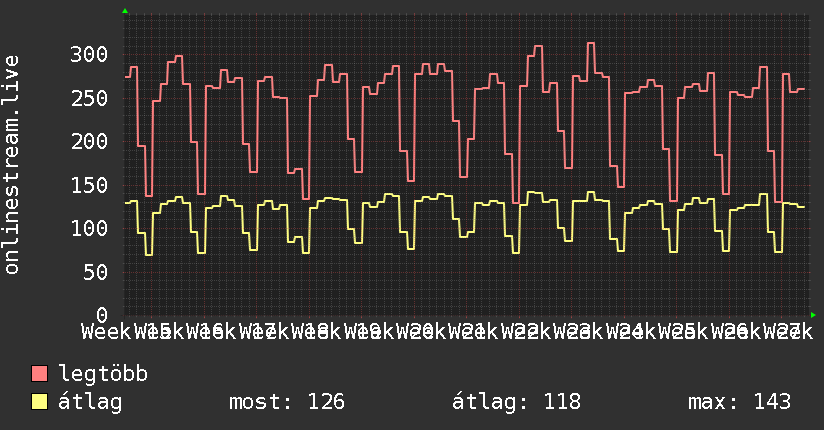Click the legtöbb legend label
This screenshot has height=430, width=824.
tap(103, 374)
